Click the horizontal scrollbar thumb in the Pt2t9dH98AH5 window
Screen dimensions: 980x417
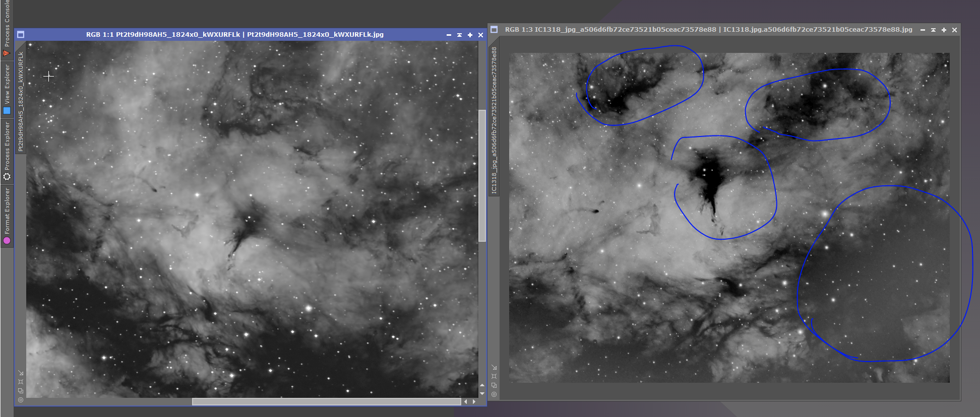point(326,401)
